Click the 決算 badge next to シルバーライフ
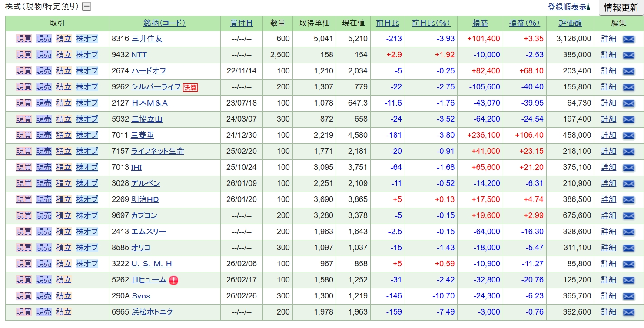 190,87
